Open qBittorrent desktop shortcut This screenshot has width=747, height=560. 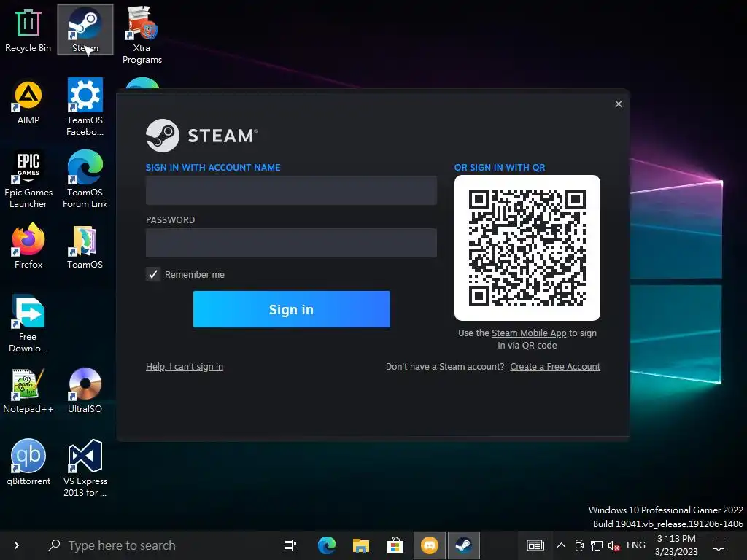pos(28,462)
